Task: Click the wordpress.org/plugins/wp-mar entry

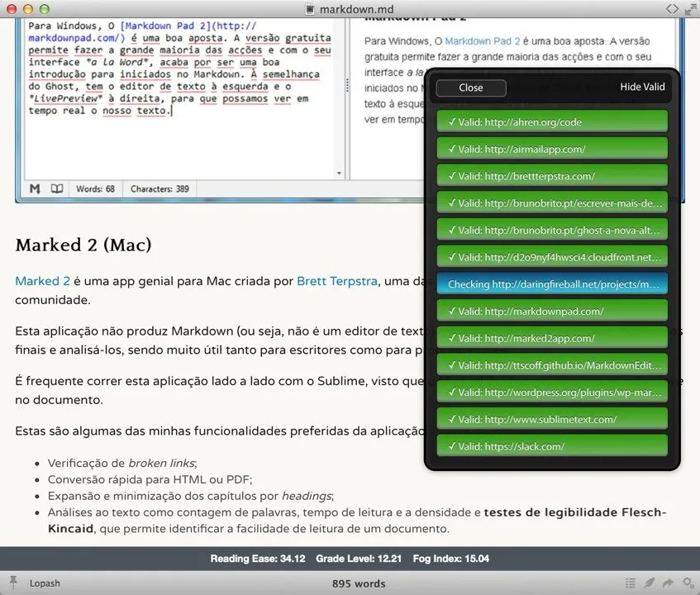Action: click(x=552, y=392)
